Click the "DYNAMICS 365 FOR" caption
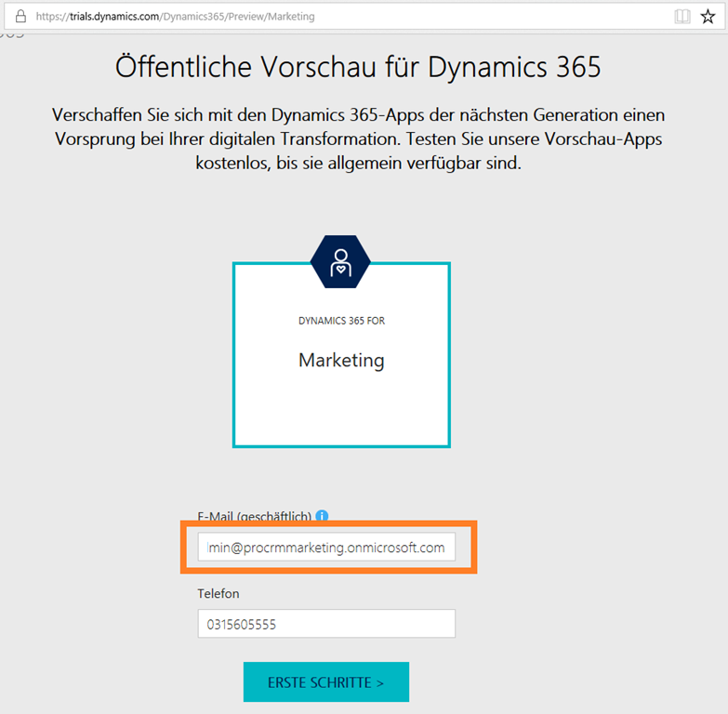Image resolution: width=728 pixels, height=714 pixels. point(341,321)
